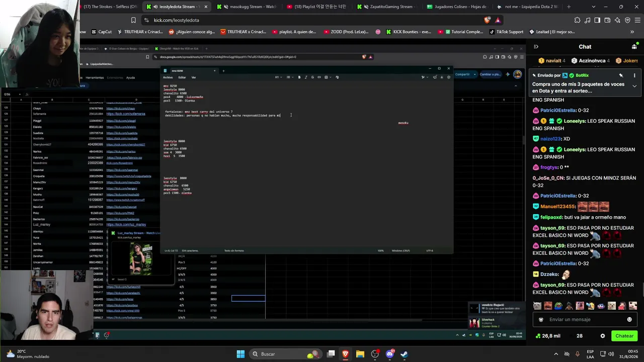The height and width of the screenshot is (362, 644).
Task: Click Manuel123455 username in chat
Action: 558,206
